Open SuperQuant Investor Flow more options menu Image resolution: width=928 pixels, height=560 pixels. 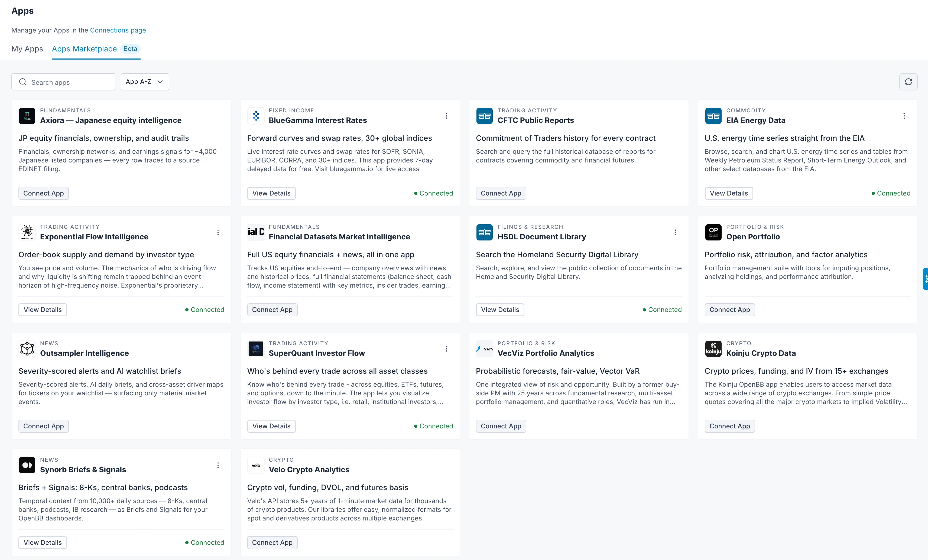(x=446, y=349)
